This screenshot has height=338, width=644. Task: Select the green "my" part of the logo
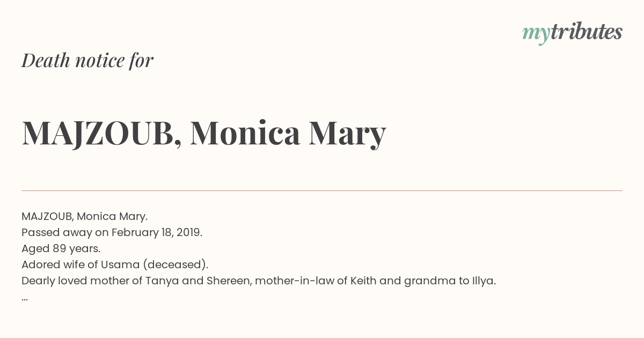[536, 34]
